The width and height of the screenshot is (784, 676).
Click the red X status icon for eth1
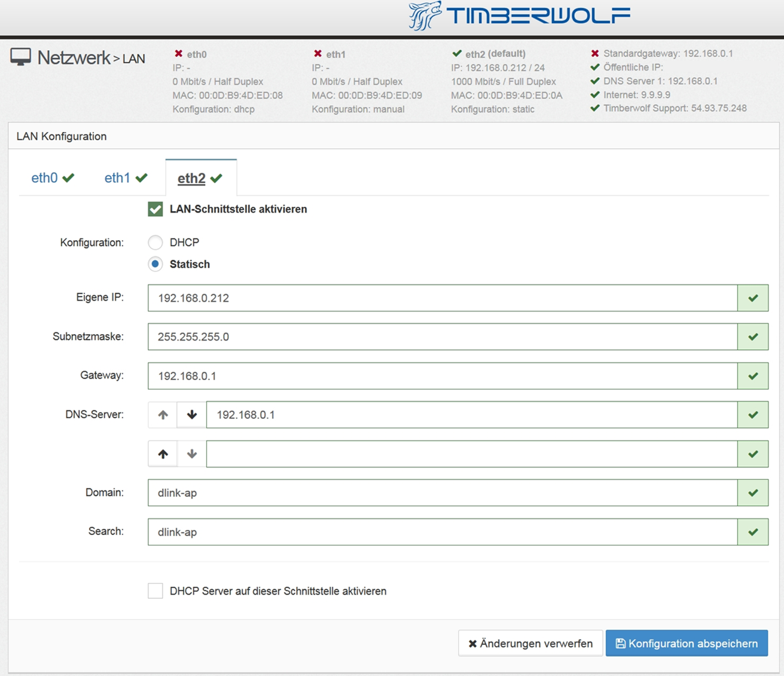[318, 54]
